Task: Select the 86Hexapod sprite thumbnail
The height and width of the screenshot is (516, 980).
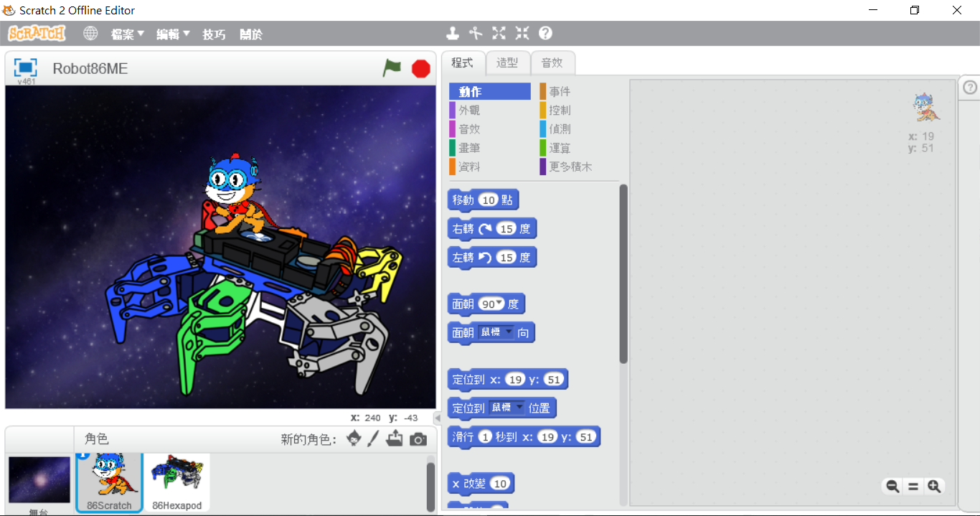Action: click(x=177, y=483)
